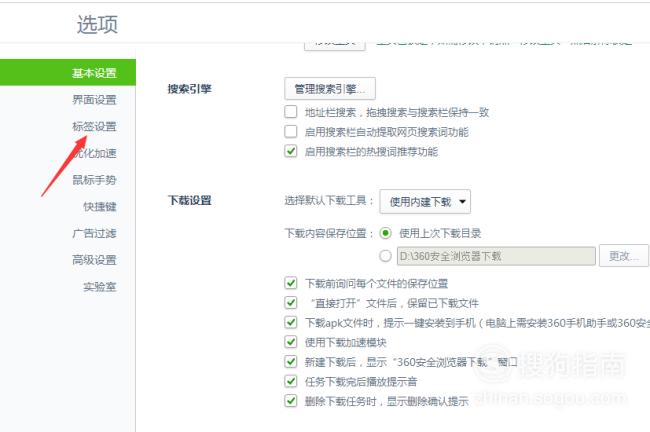Uncheck 使用下载加速模块
Screen dimensions: 650x432
click(x=291, y=342)
